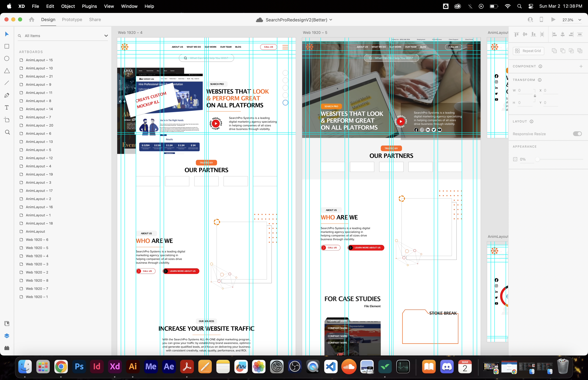The image size is (588, 380).
Task: Open the Layers panel icon
Action: (7, 336)
